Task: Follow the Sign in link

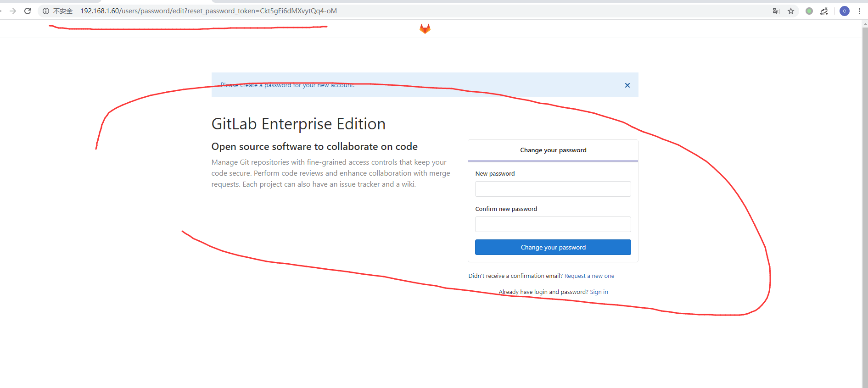Action: 599,292
